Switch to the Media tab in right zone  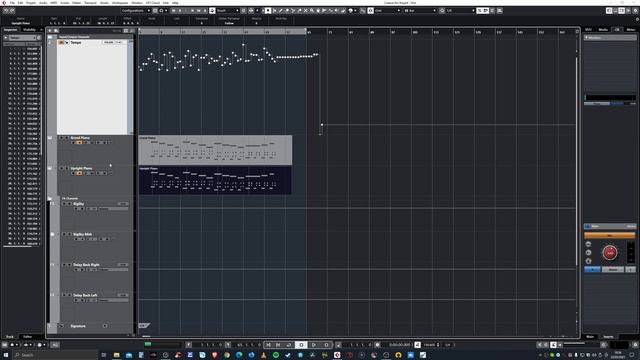[x=603, y=30]
